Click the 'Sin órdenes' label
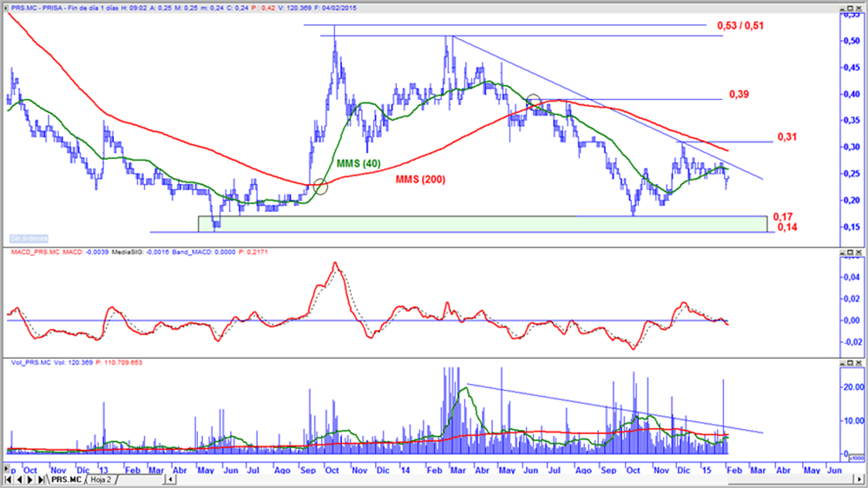 coord(29,239)
